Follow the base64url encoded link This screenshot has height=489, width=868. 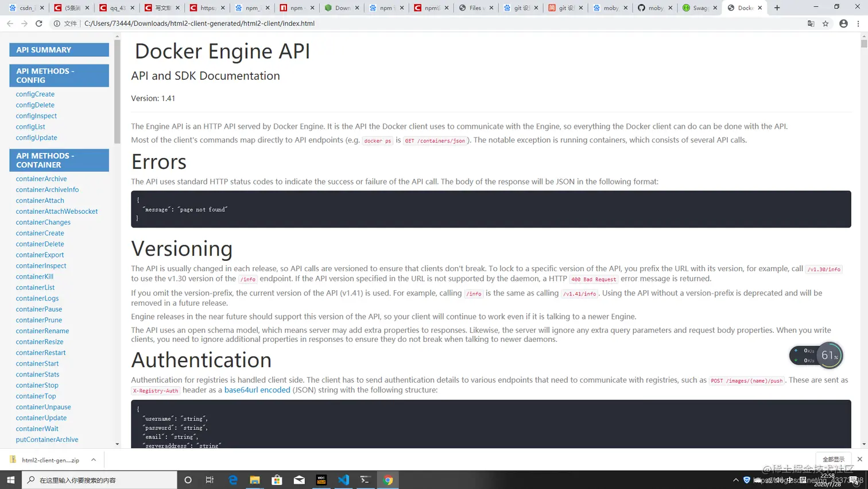[x=257, y=390]
